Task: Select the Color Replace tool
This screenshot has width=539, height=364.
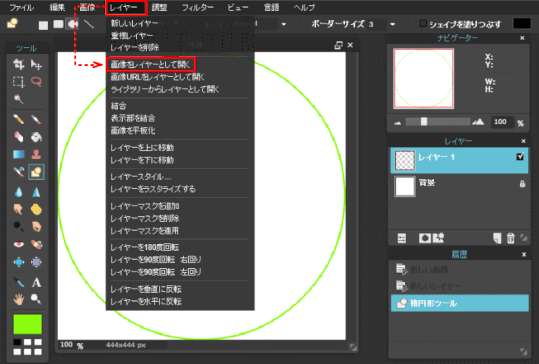Action: click(x=19, y=172)
